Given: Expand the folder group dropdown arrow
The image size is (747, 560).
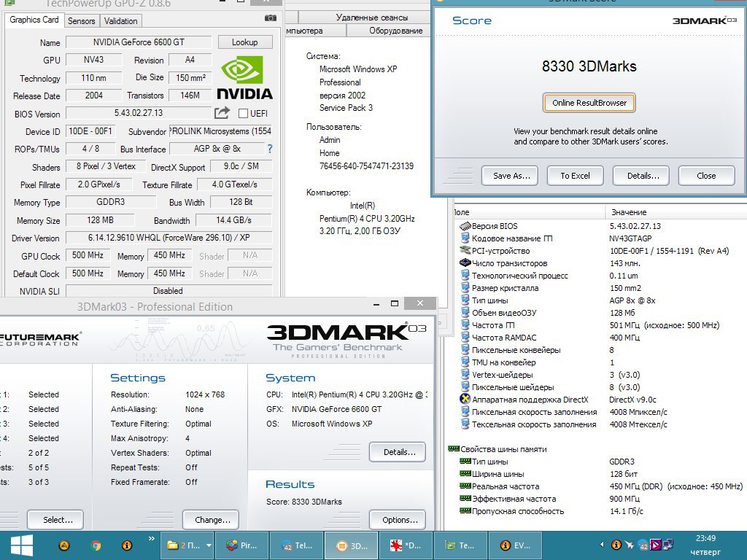Looking at the screenshot, I should [208, 545].
